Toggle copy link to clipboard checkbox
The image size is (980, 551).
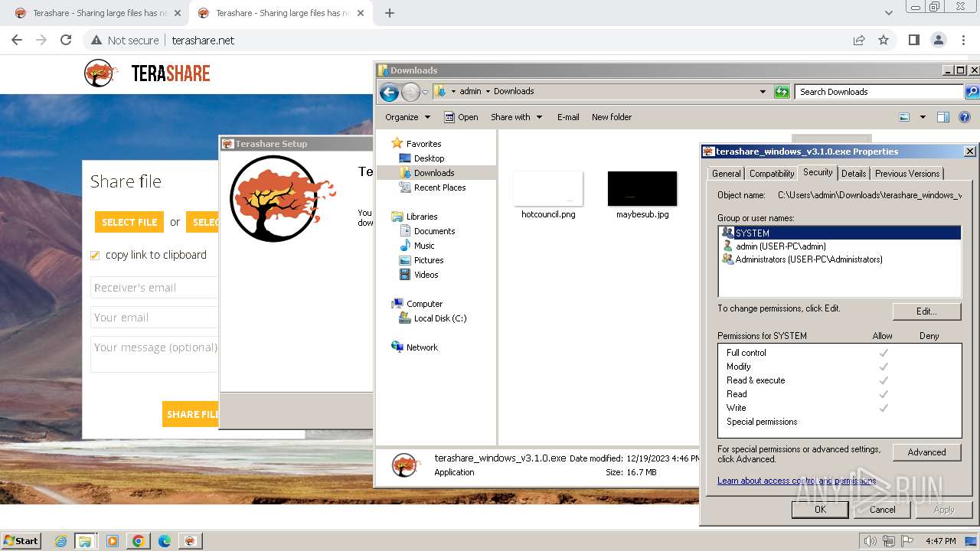pos(95,256)
